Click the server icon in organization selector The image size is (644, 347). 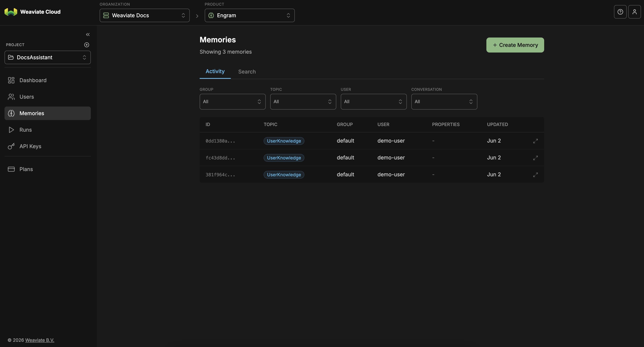(106, 15)
